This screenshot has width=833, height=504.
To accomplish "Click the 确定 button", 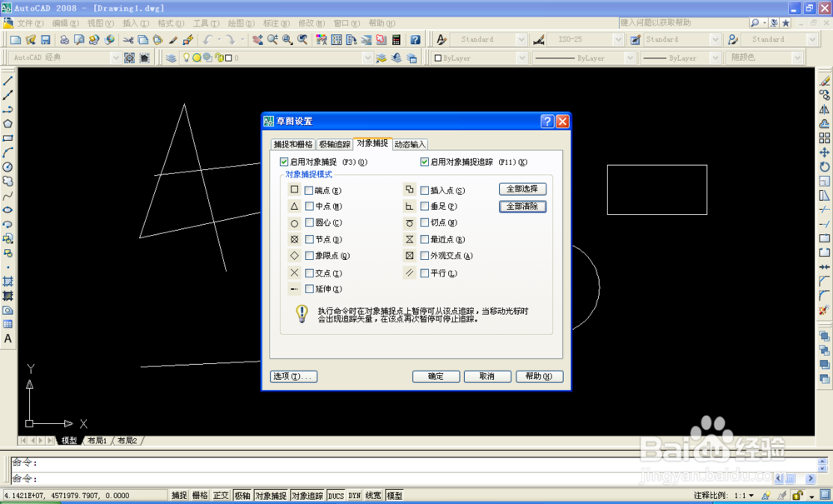I will tap(436, 377).
